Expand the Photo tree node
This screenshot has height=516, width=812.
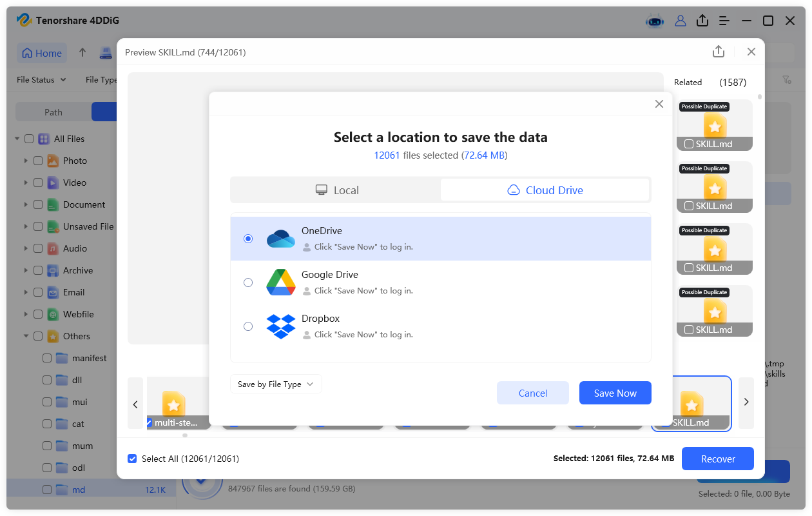26,161
